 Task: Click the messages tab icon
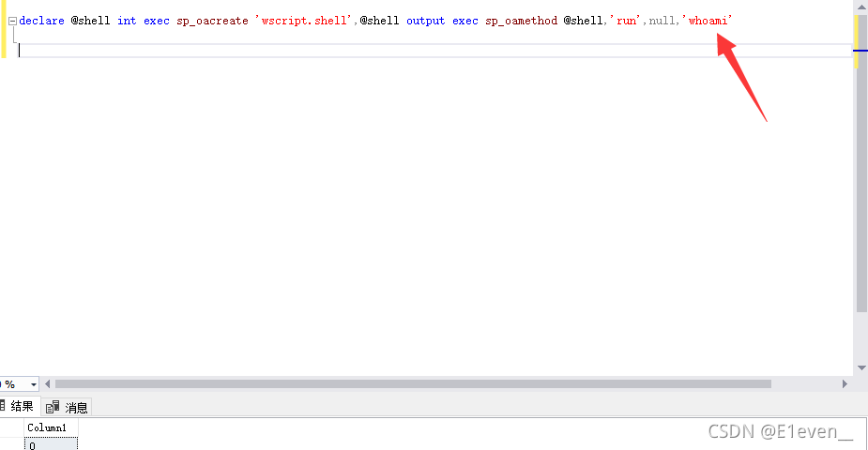(53, 408)
